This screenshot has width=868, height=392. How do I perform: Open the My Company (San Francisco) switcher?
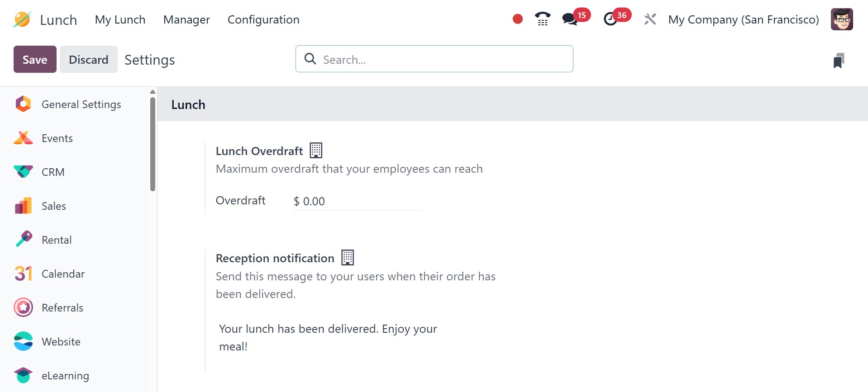(744, 19)
